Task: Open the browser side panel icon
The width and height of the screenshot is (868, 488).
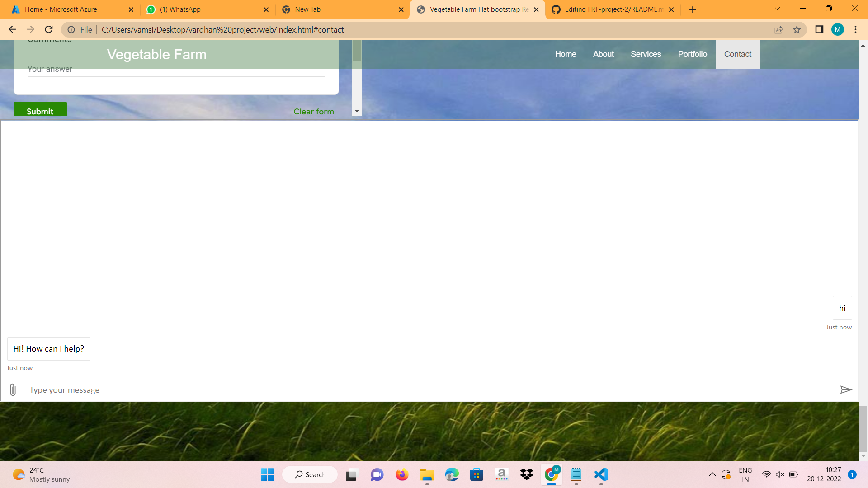Action: tap(819, 30)
